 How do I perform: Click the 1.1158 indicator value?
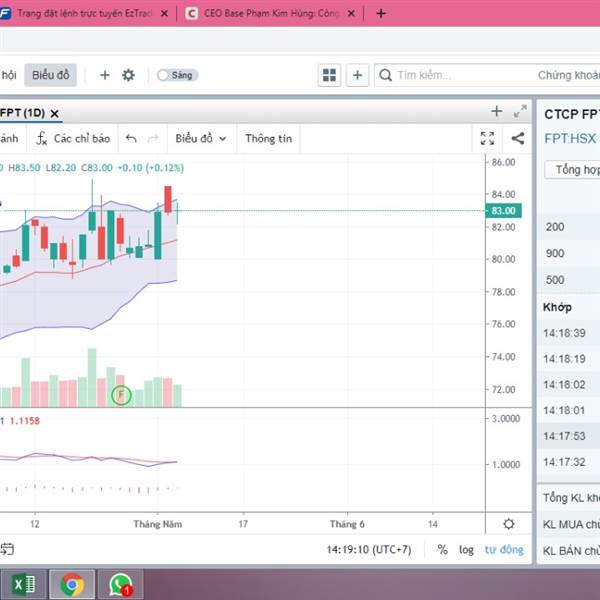point(24,421)
